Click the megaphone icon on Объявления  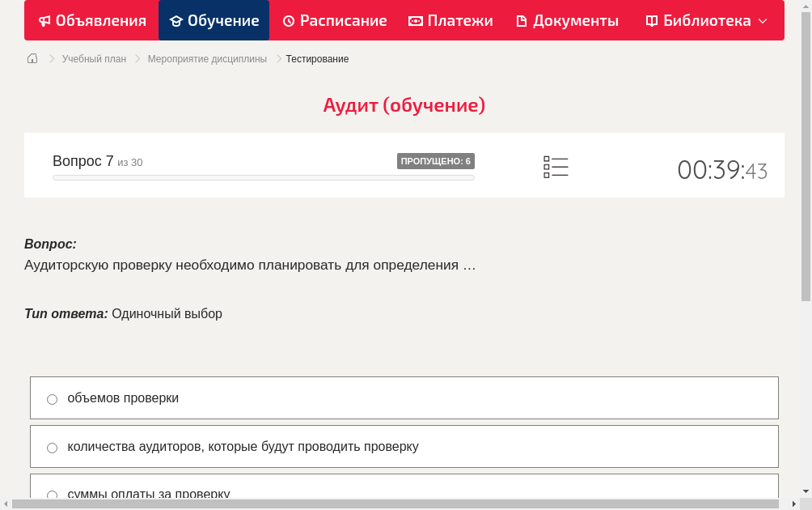point(44,20)
